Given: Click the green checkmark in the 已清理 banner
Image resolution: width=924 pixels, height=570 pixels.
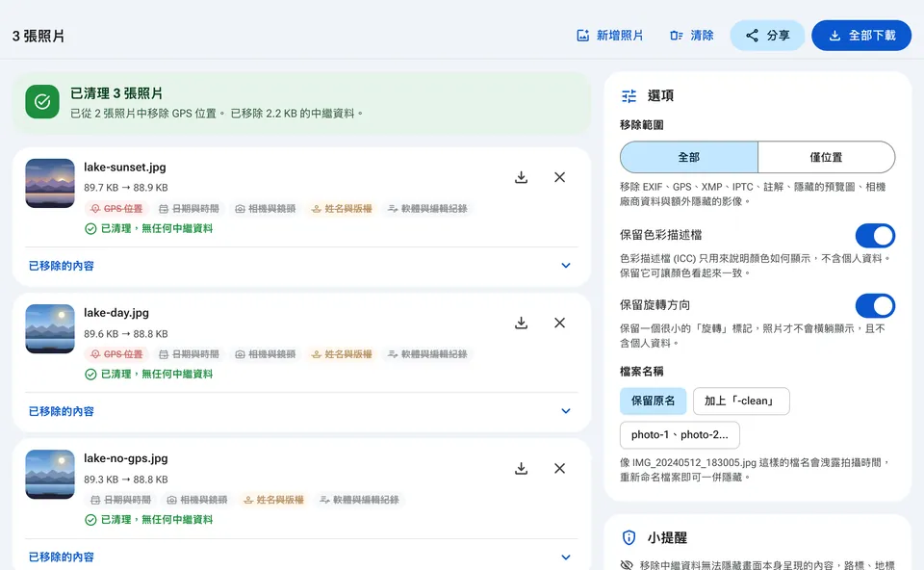Looking at the screenshot, I should 42,102.
